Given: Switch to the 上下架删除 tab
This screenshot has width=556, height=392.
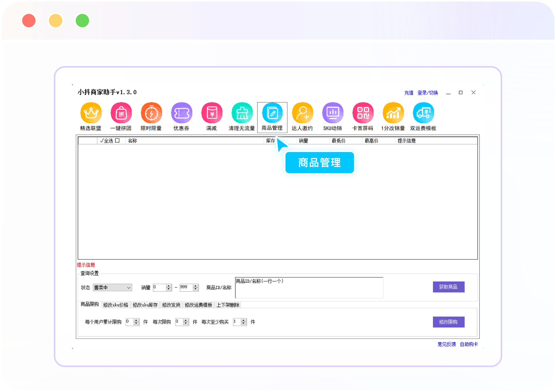Looking at the screenshot, I should click(228, 305).
